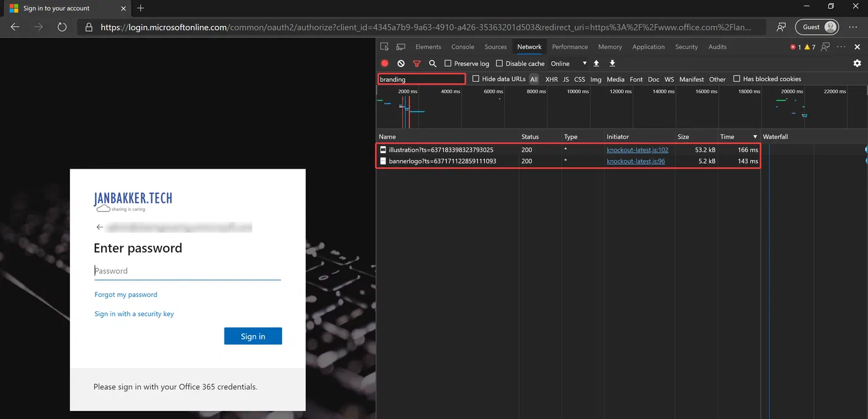Select the All request type filter

click(x=534, y=79)
